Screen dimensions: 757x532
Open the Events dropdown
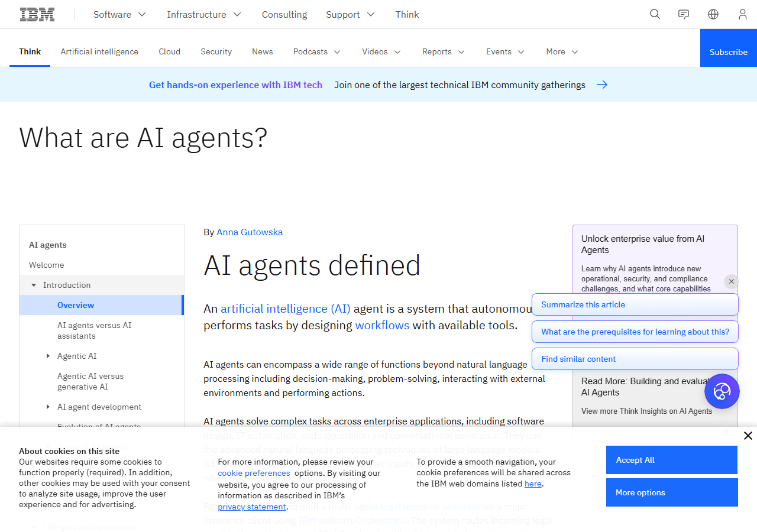point(505,51)
